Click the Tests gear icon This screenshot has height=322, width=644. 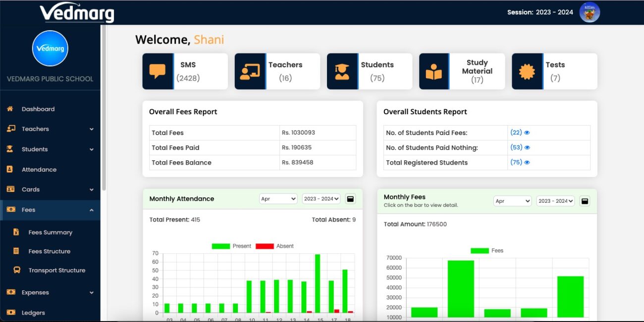(x=527, y=71)
